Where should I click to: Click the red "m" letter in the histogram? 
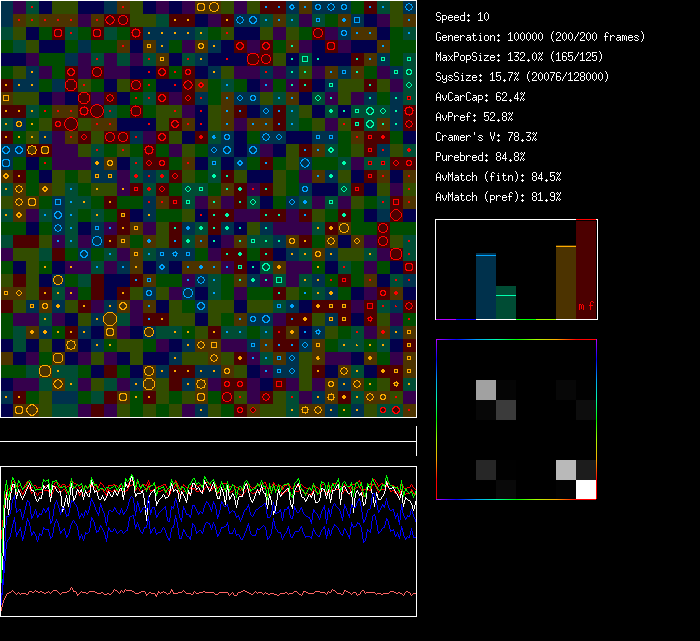tap(581, 307)
